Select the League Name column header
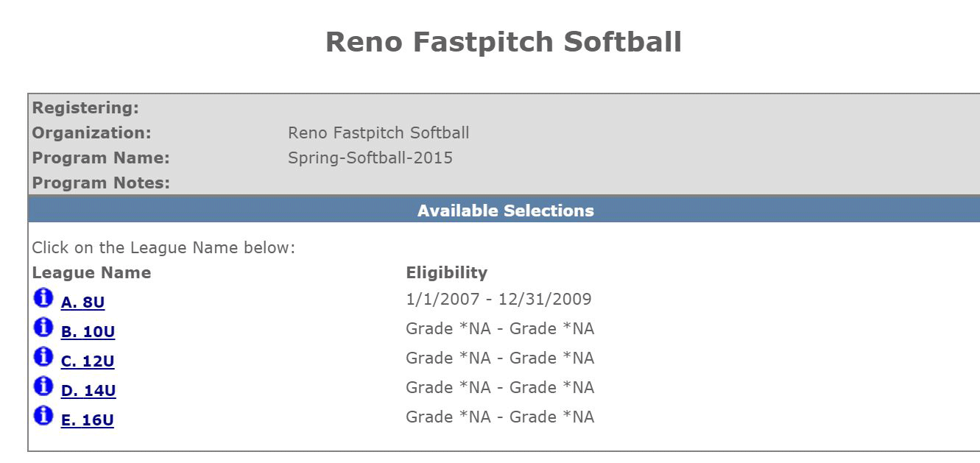This screenshot has height=463, width=980. pyautogui.click(x=91, y=272)
